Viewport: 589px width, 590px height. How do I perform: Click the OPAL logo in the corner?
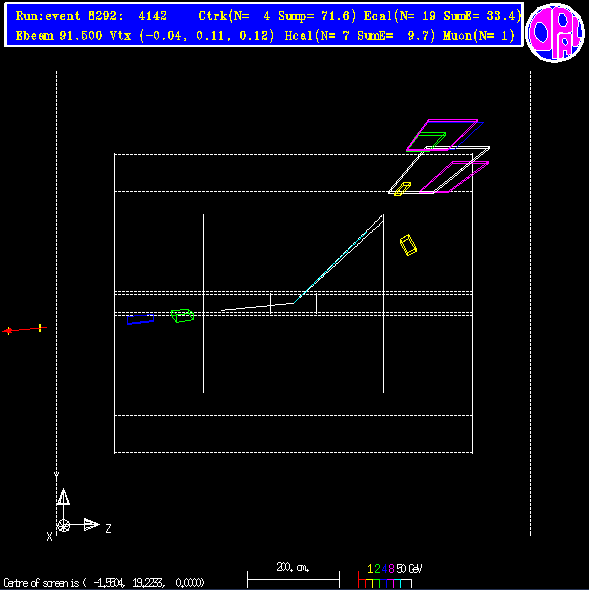[556, 33]
